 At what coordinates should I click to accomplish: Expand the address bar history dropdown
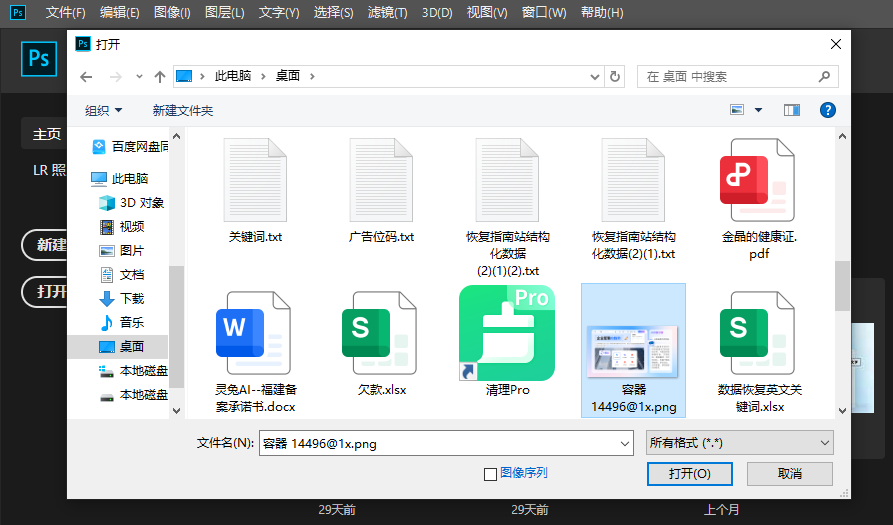595,76
